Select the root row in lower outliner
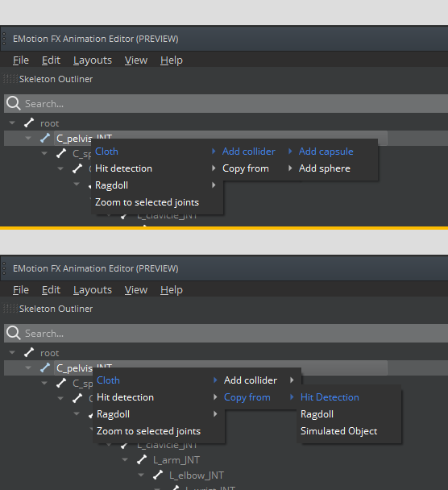Viewport: 448px width, 490px height. tap(49, 353)
